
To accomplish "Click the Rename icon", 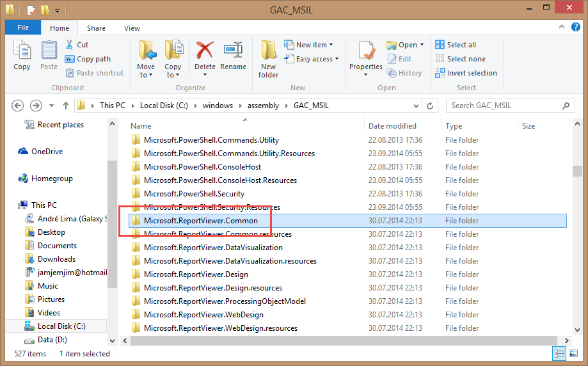I will [234, 51].
